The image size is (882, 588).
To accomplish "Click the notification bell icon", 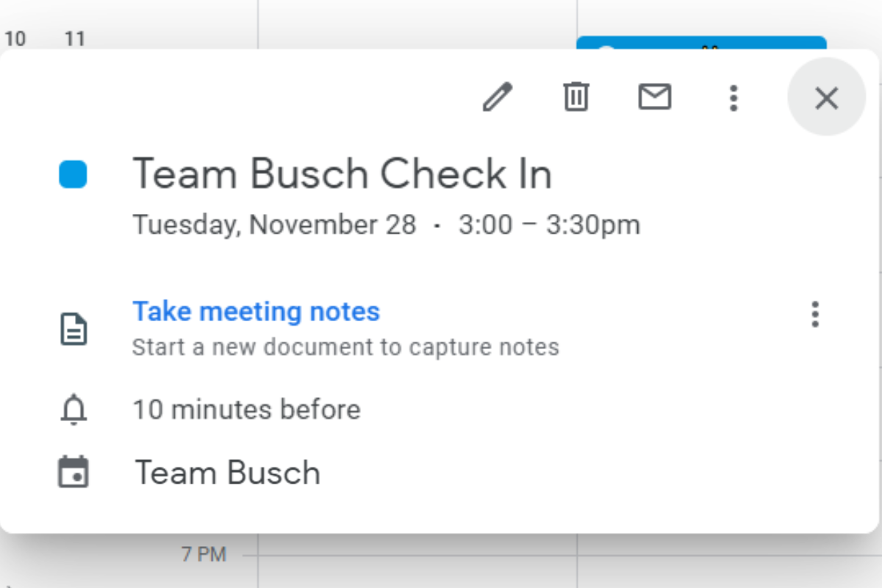I will coord(73,410).
